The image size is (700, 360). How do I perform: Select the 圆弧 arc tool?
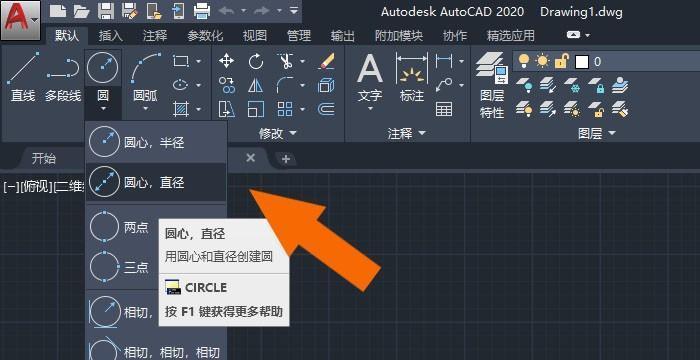(x=146, y=76)
